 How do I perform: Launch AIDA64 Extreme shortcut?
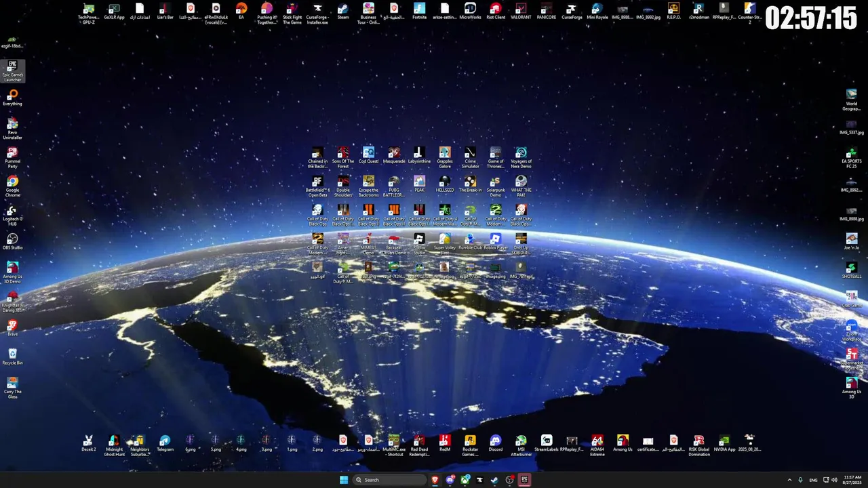(x=597, y=446)
